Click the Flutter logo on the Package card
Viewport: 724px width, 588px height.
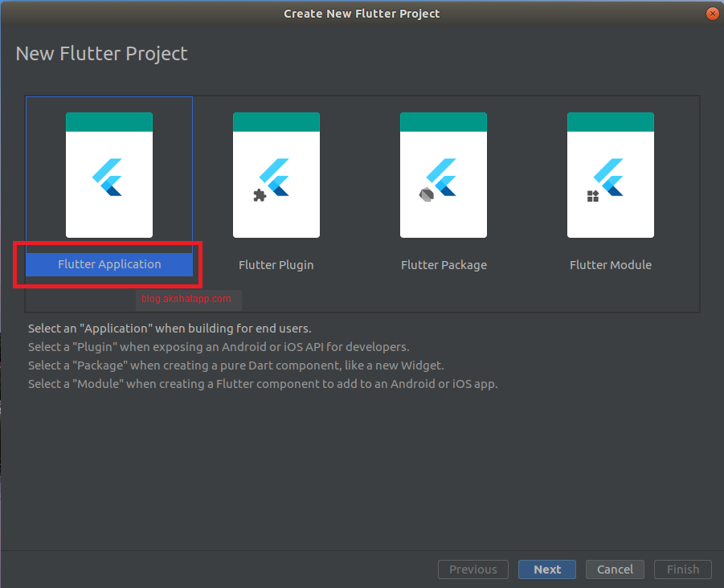click(x=447, y=173)
